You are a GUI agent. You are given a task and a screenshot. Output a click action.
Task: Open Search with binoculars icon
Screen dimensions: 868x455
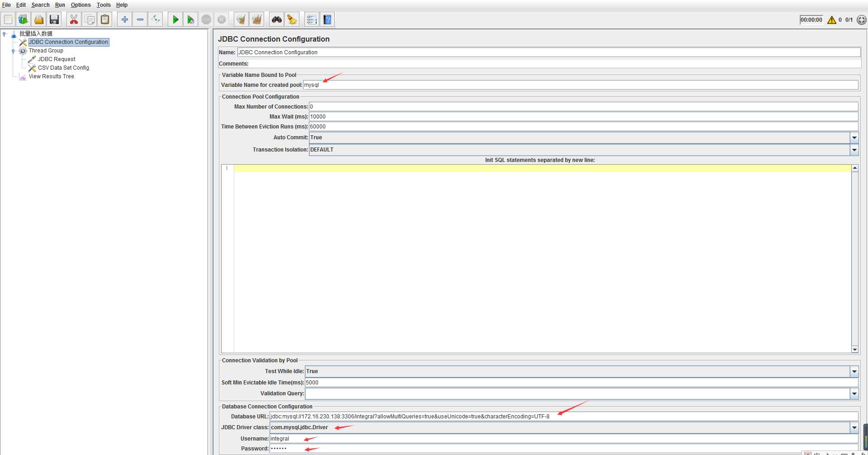pyautogui.click(x=277, y=19)
